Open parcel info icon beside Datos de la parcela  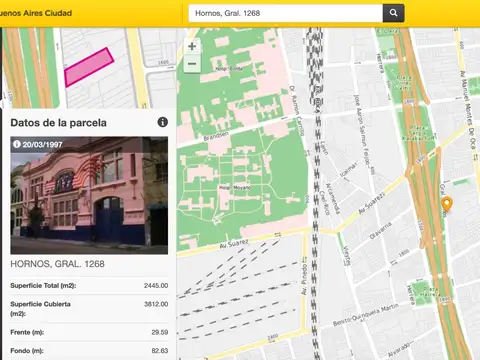pos(163,122)
